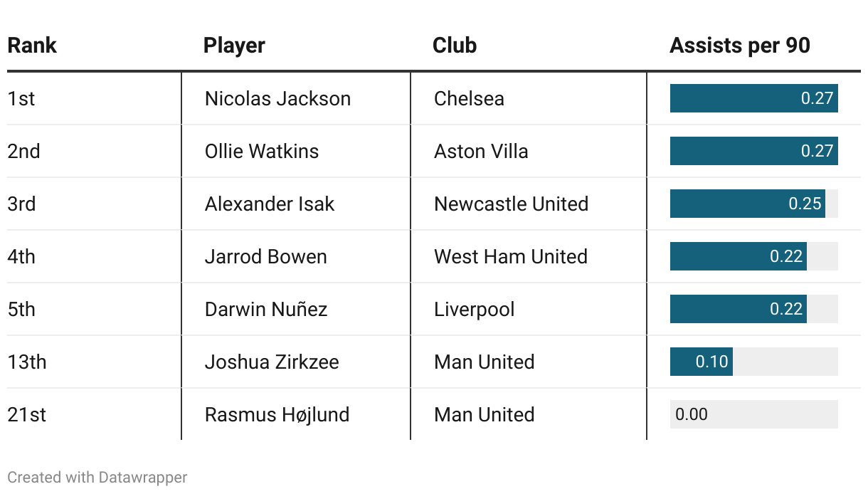
Task: Select the Chelsea club cell
Action: [x=469, y=98]
